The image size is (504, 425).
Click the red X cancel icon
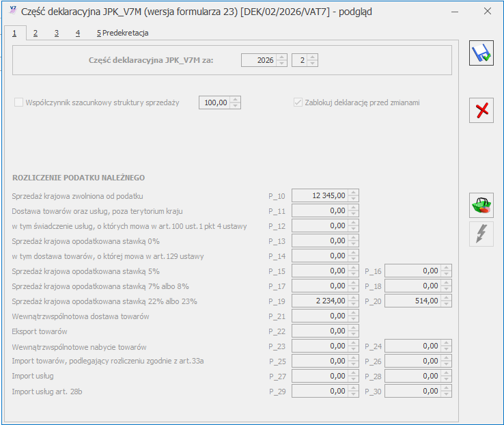(x=481, y=111)
